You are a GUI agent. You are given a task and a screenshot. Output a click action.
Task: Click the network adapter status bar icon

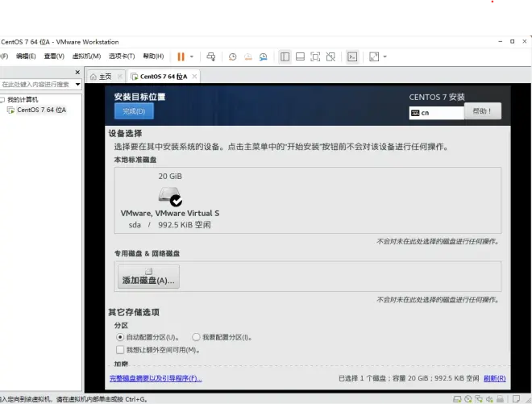479,399
